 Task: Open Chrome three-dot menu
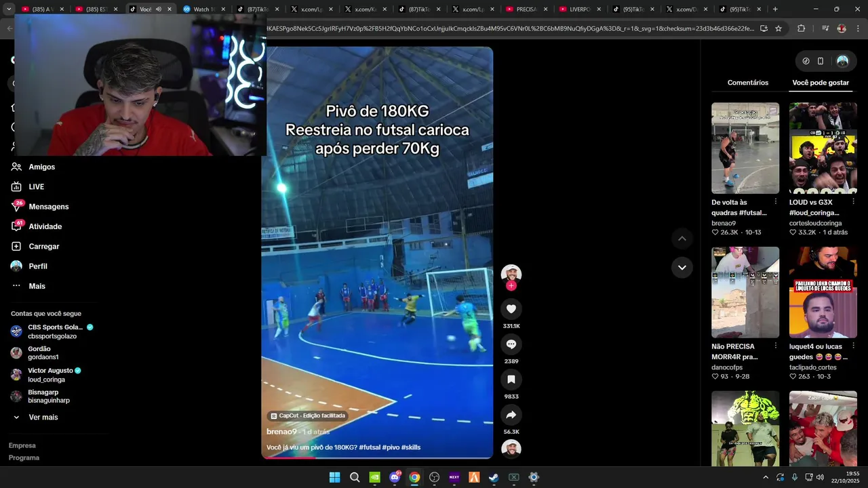pyautogui.click(x=858, y=28)
